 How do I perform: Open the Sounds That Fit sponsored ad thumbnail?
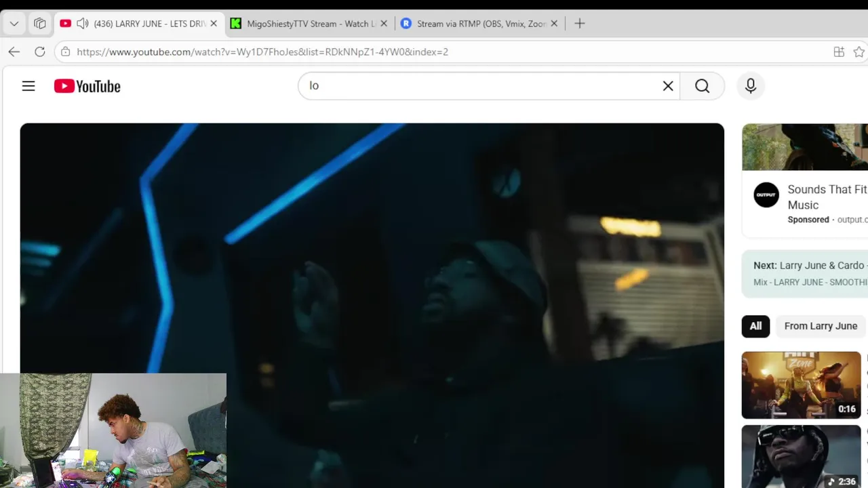pyautogui.click(x=805, y=146)
